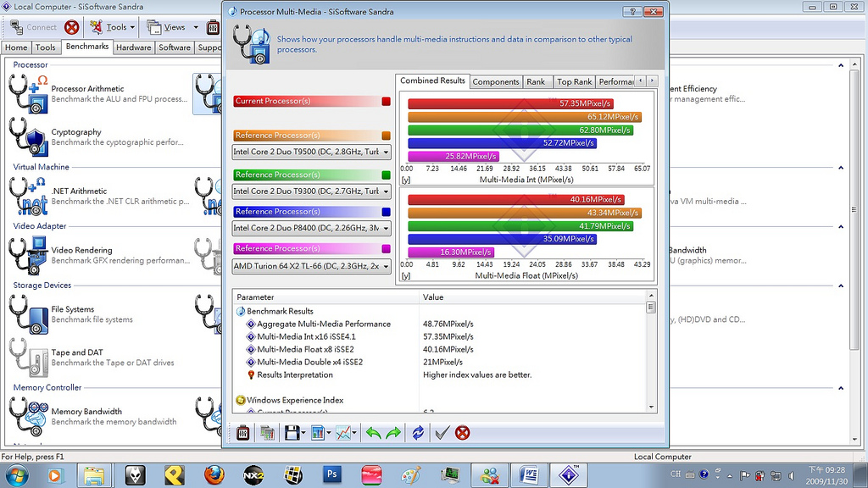Toggle green Reference Processor(s) checkbox
This screenshot has height=488, width=868.
tap(386, 175)
